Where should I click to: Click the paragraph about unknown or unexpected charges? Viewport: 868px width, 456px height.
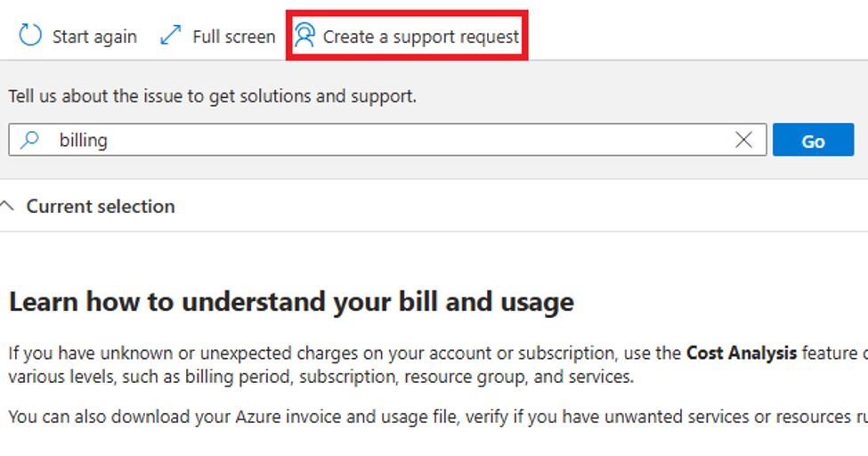point(438,364)
